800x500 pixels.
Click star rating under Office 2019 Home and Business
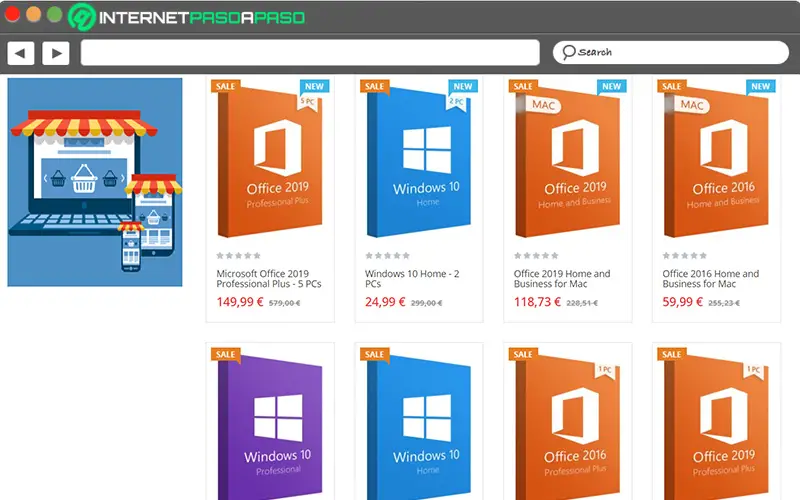pyautogui.click(x=536, y=256)
